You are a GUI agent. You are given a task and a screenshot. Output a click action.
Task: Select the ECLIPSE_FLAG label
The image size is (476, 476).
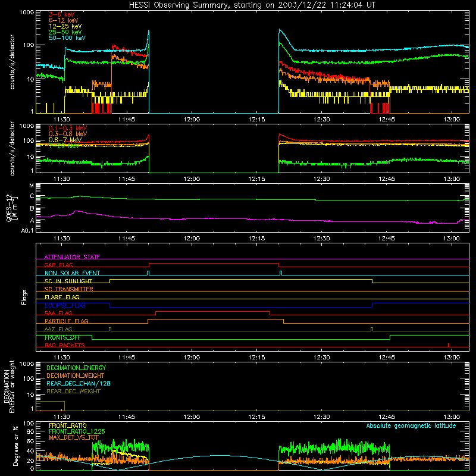coord(65,305)
